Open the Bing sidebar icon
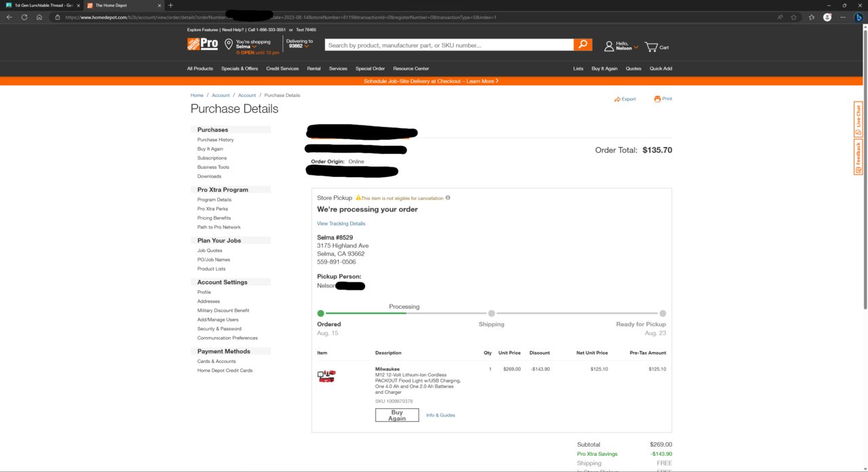Screen dimensions: 868x472 click(x=858, y=17)
